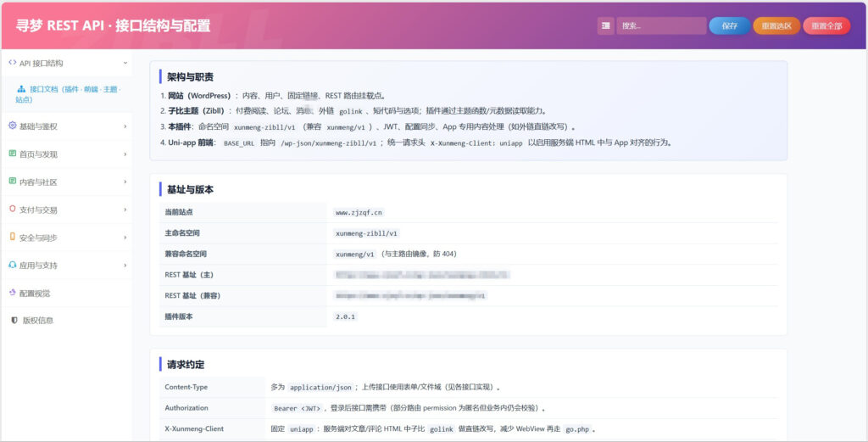The width and height of the screenshot is (868, 442).
Task: Expand the 应用与支持 chevron
Action: [x=125, y=266]
